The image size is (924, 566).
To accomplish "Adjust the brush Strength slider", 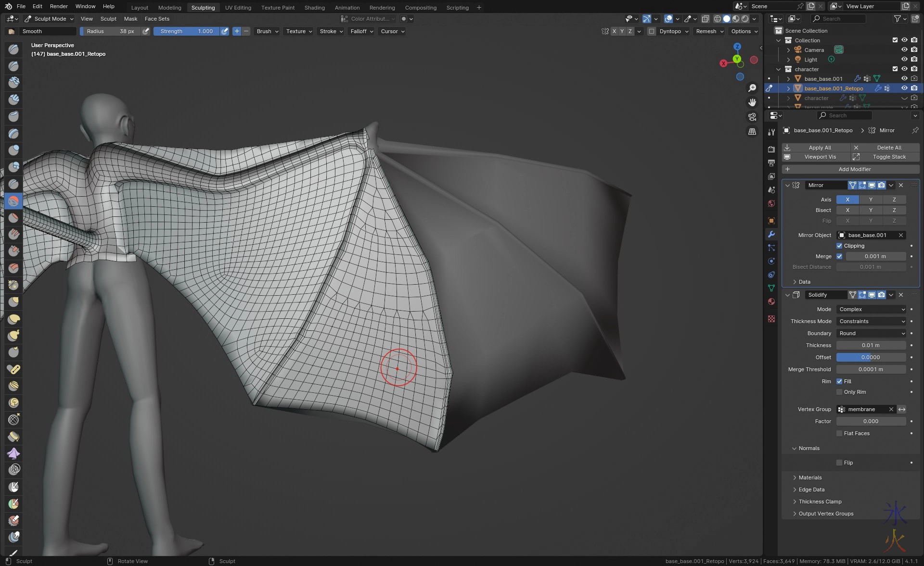I will coord(186,31).
